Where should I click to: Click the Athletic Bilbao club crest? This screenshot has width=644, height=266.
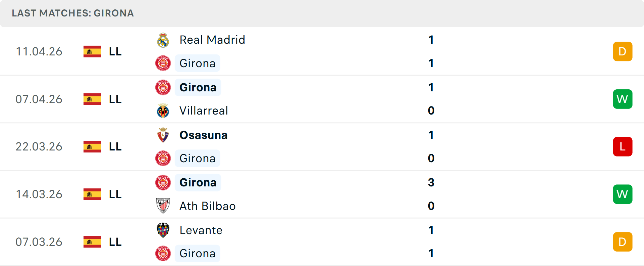click(163, 206)
